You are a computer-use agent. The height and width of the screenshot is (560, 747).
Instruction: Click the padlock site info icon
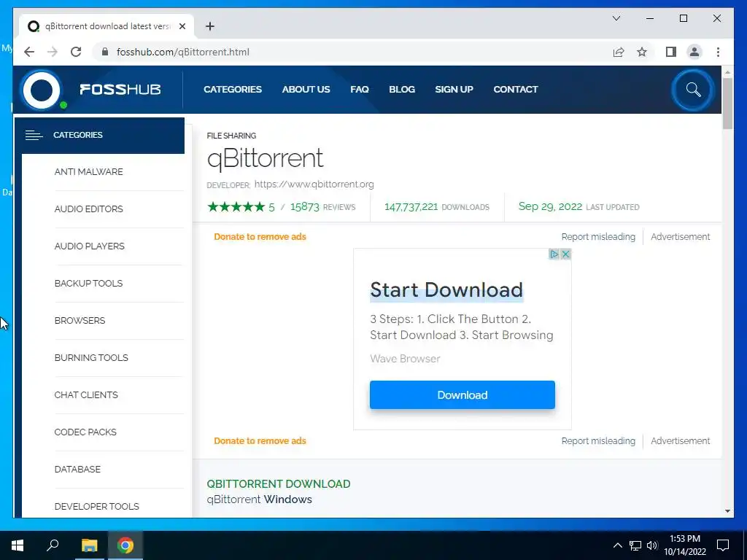coord(105,52)
